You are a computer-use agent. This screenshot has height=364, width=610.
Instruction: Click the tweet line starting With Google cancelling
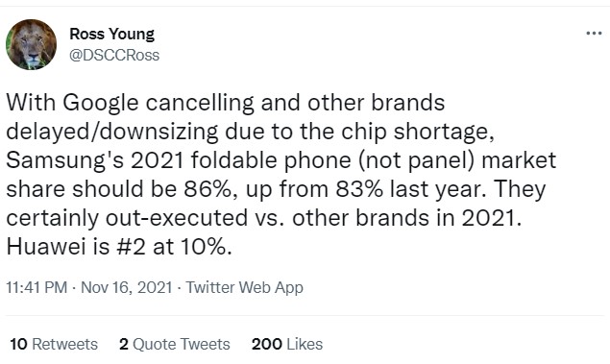pyautogui.click(x=226, y=103)
